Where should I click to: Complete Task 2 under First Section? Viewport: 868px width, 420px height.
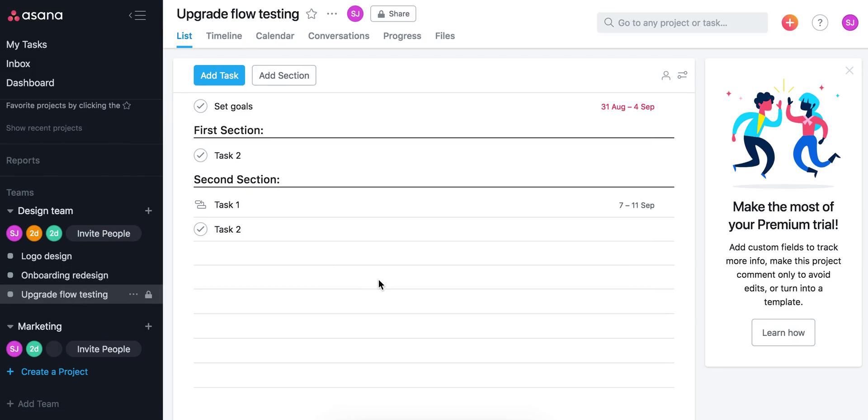pos(200,155)
